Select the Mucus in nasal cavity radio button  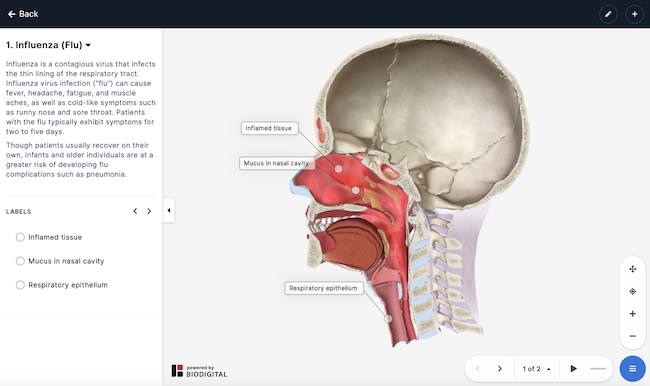pyautogui.click(x=20, y=261)
